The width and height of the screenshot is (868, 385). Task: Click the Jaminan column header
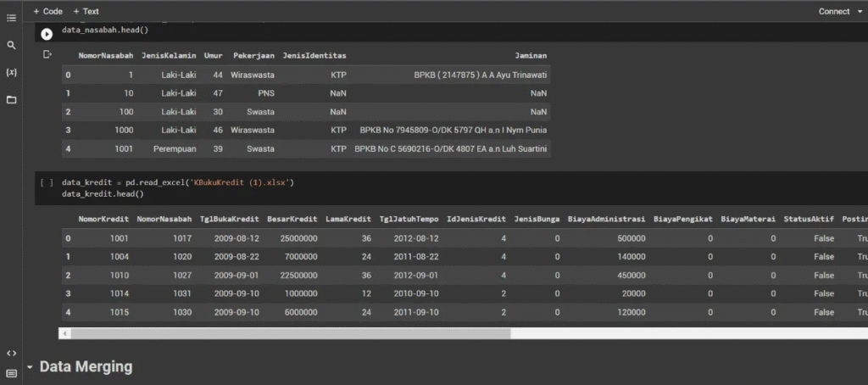coord(530,56)
